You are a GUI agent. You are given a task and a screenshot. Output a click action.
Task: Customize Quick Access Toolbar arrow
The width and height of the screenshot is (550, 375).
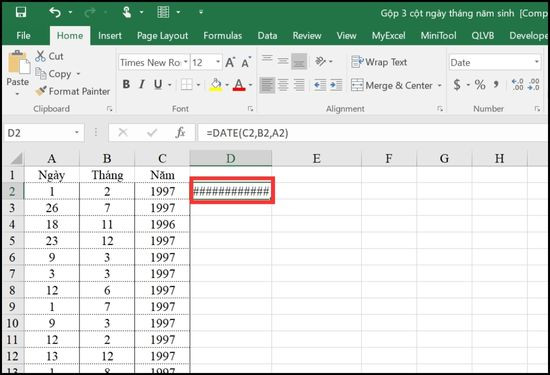(201, 13)
